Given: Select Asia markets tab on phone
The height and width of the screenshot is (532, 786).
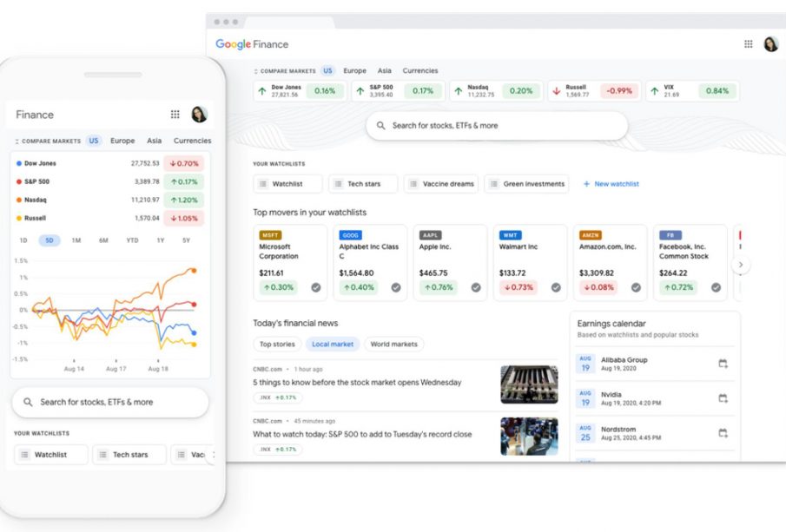Looking at the screenshot, I should pos(154,141).
